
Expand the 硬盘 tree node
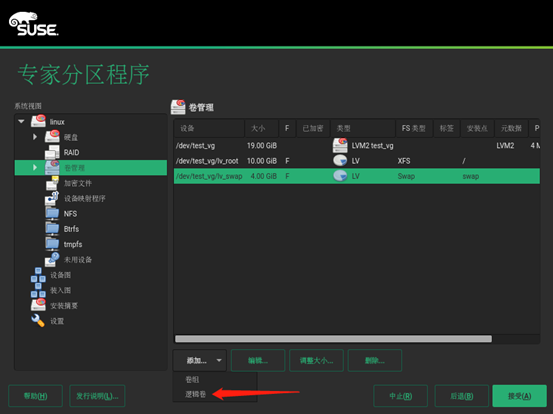35,136
